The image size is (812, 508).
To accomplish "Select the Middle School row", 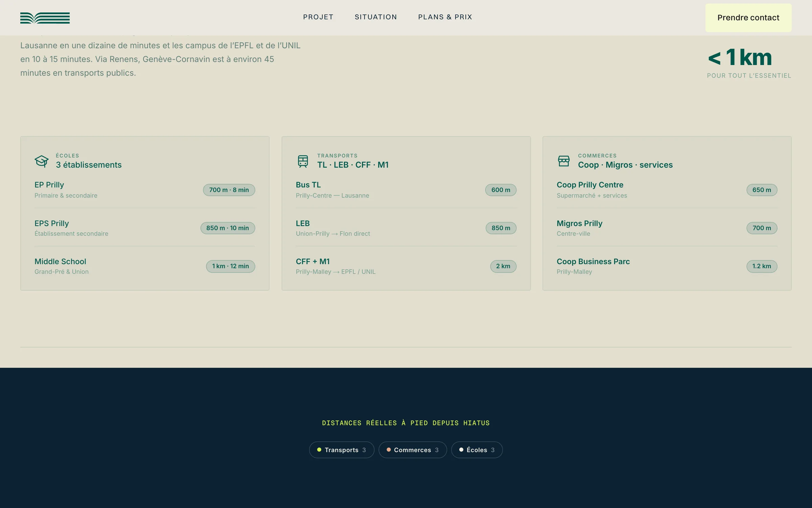I will pos(145,266).
